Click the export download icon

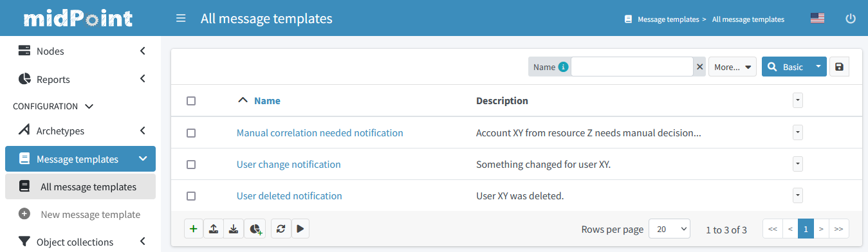(x=233, y=228)
